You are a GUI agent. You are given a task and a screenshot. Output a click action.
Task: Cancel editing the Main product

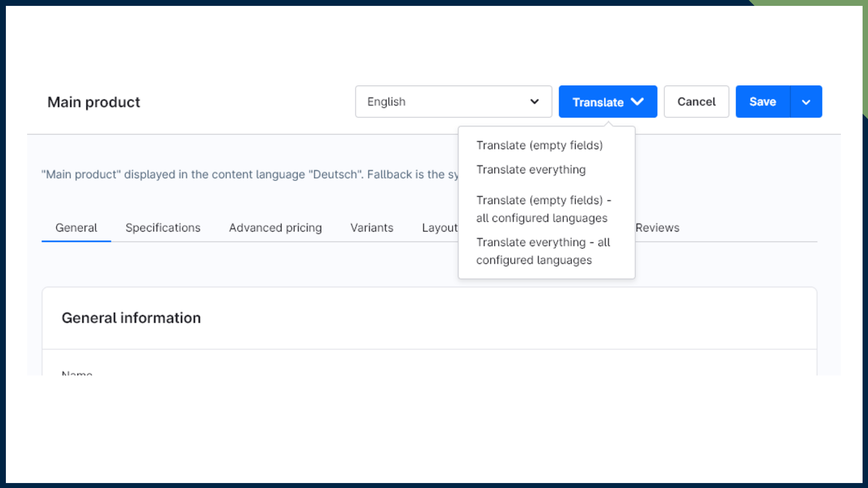(x=696, y=102)
